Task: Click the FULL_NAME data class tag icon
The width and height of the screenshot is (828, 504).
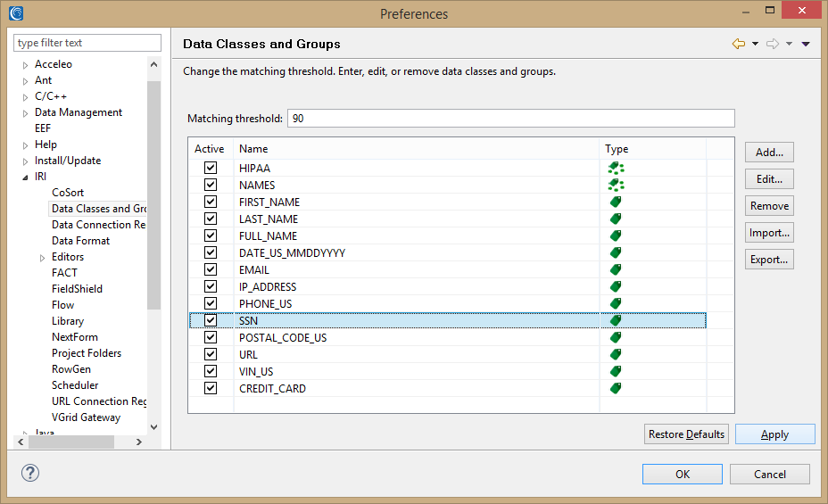Action: pos(615,235)
